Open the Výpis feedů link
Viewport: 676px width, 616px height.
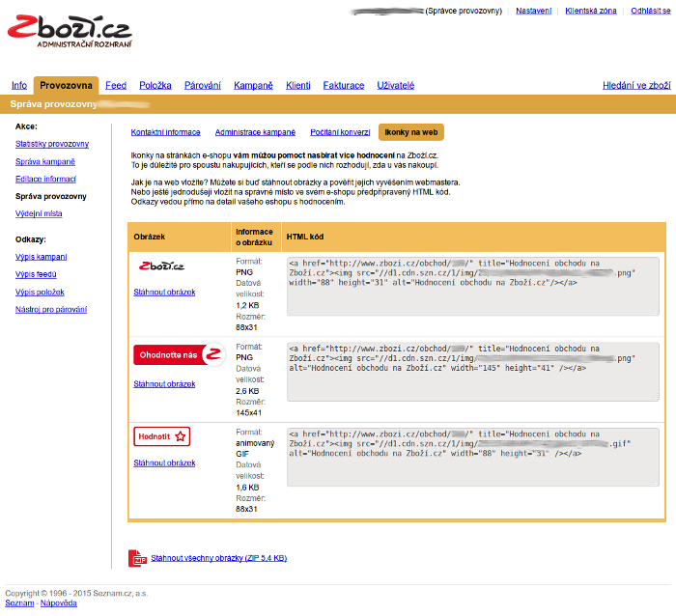tap(36, 274)
